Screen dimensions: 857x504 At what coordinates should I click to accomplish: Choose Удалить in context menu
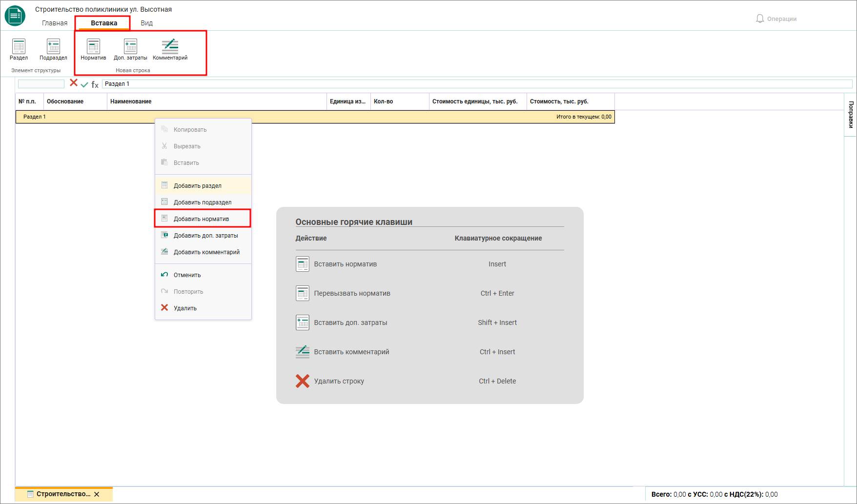coord(203,308)
